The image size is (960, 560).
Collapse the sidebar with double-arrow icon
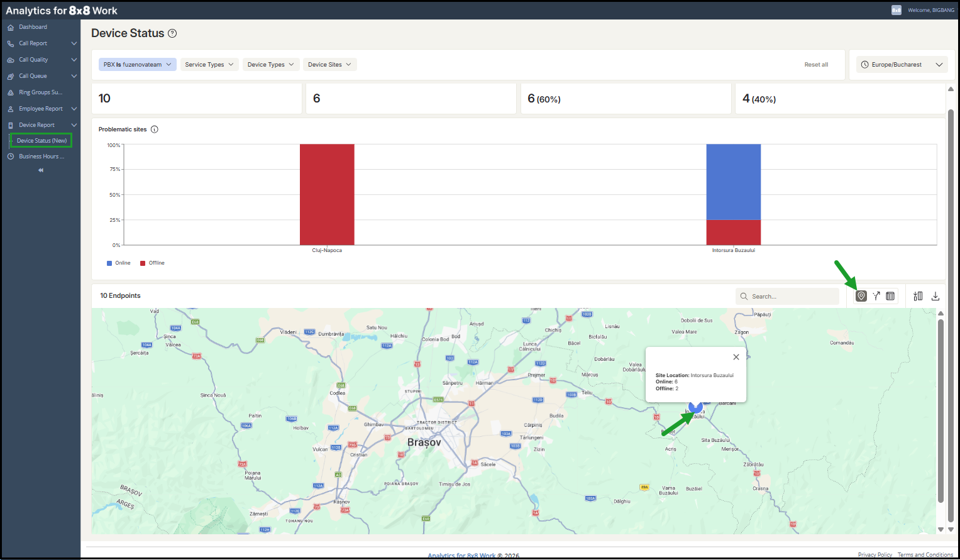point(41,170)
